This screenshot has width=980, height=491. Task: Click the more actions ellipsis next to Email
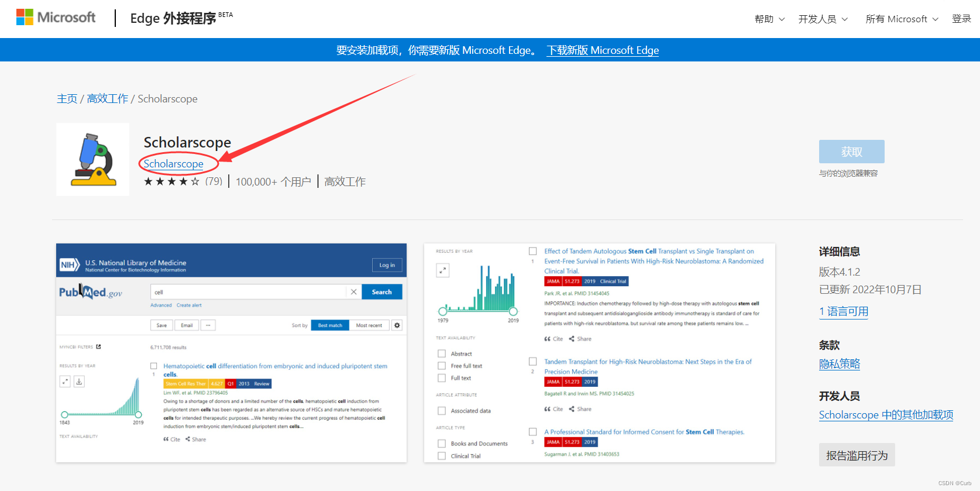(208, 325)
